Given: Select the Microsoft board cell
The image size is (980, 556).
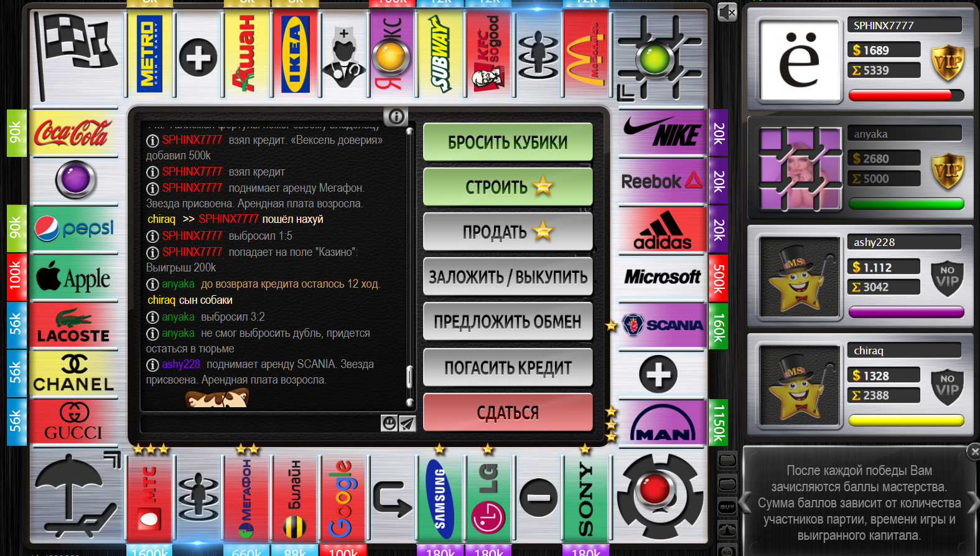Looking at the screenshot, I should coord(662,277).
